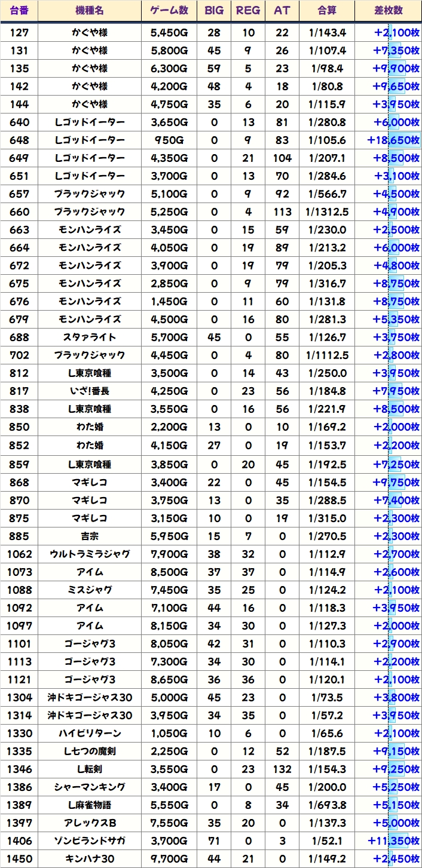The height and width of the screenshot is (868, 422).
Task: Click the +9,900枚 difference value
Action: [x=396, y=68]
